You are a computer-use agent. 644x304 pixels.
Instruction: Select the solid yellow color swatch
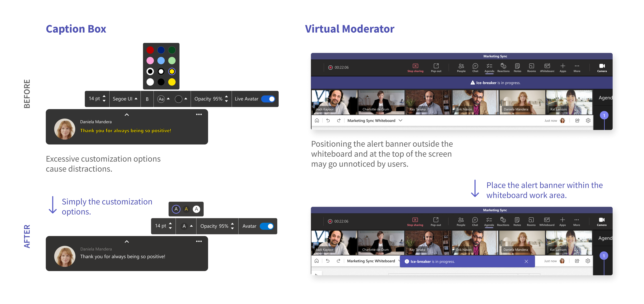coord(172,82)
